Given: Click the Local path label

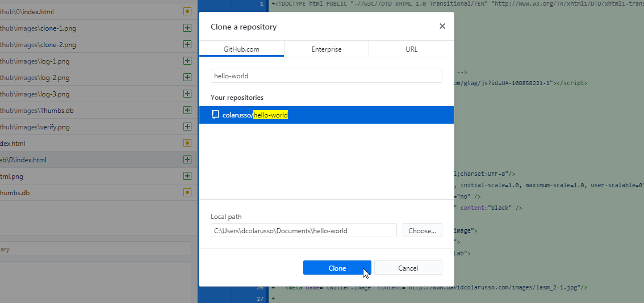Looking at the screenshot, I should [226, 216].
